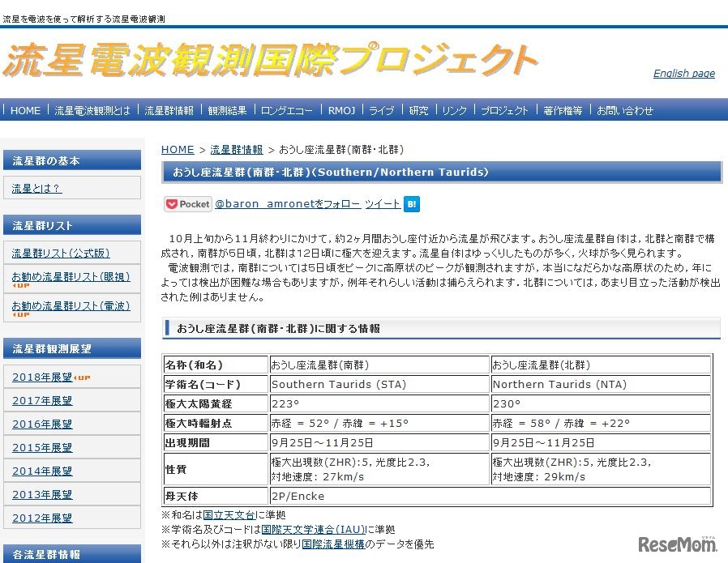Click the 230° solar longitude cell

point(601,404)
